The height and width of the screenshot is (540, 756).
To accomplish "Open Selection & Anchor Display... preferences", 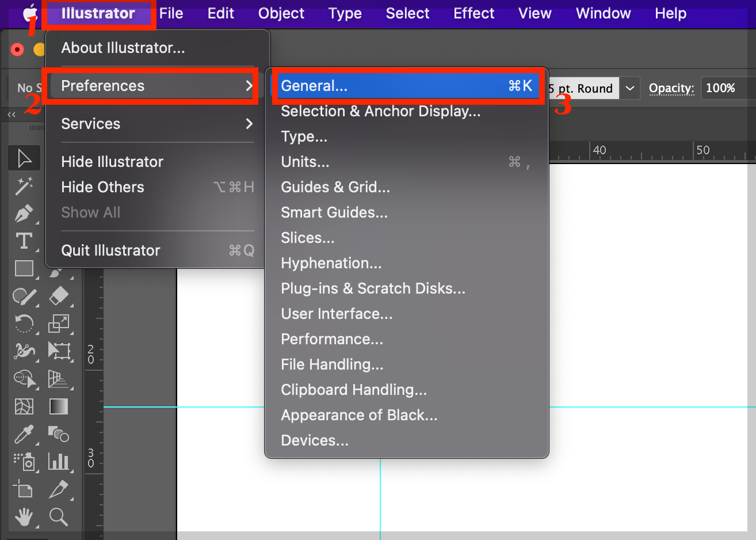I will tap(407, 111).
